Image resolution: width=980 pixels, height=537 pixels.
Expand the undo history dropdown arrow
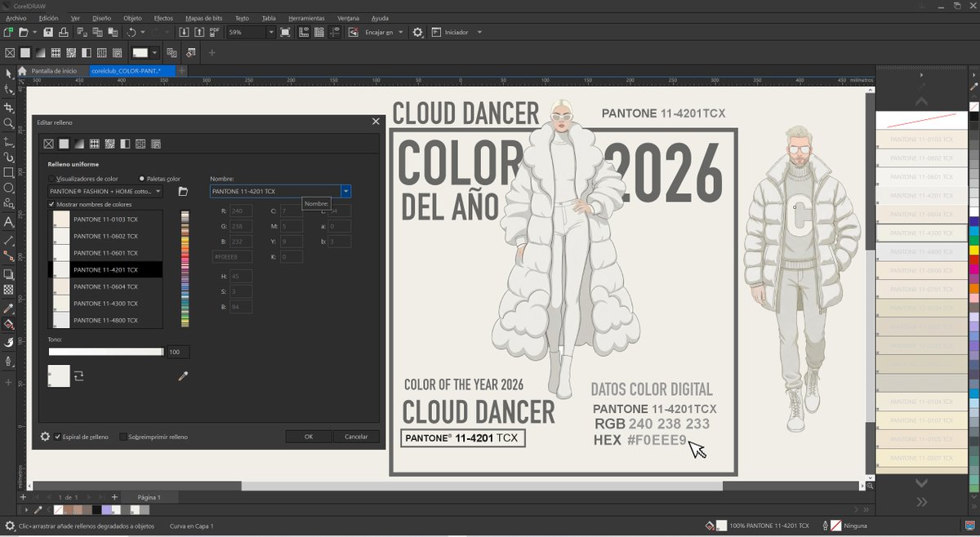tap(143, 32)
